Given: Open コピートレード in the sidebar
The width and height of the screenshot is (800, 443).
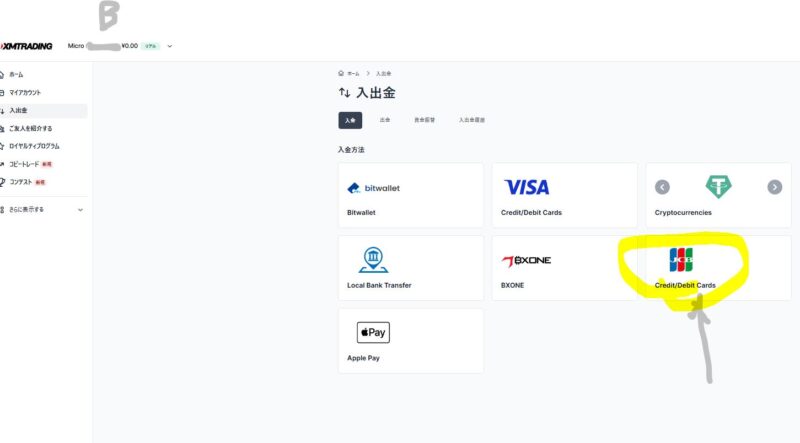Looking at the screenshot, I should point(24,164).
